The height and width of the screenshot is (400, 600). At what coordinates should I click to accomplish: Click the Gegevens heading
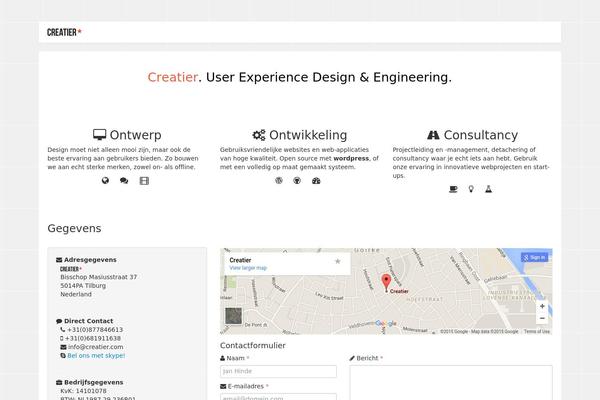[x=74, y=228]
